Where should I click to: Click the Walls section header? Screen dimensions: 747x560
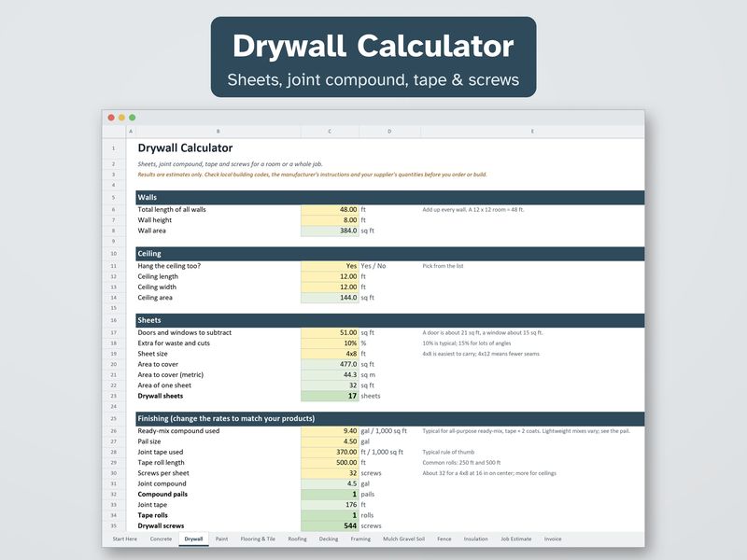[389, 197]
